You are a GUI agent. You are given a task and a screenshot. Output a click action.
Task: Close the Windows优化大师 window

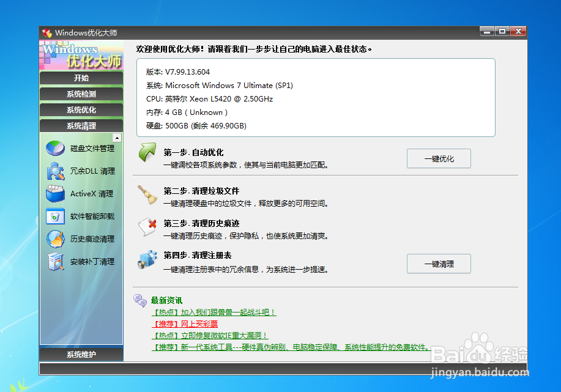point(518,31)
